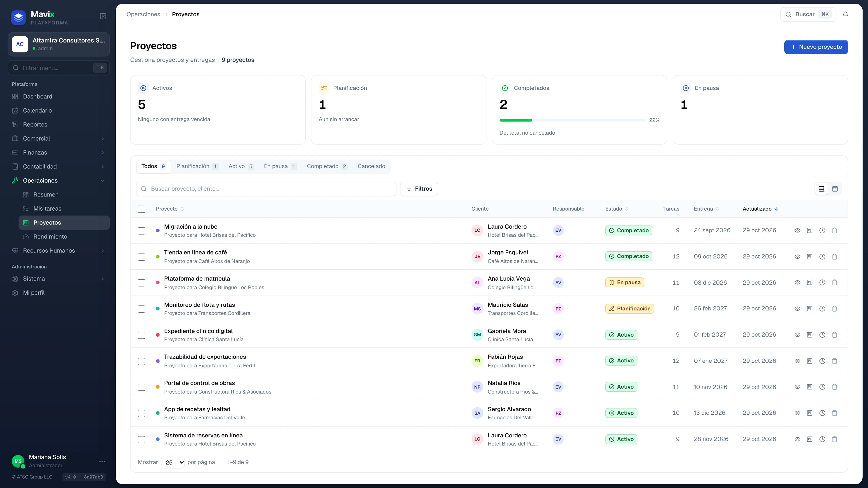The image size is (868, 488).
Task: View details of Migración a la nube
Action: pyautogui.click(x=797, y=230)
